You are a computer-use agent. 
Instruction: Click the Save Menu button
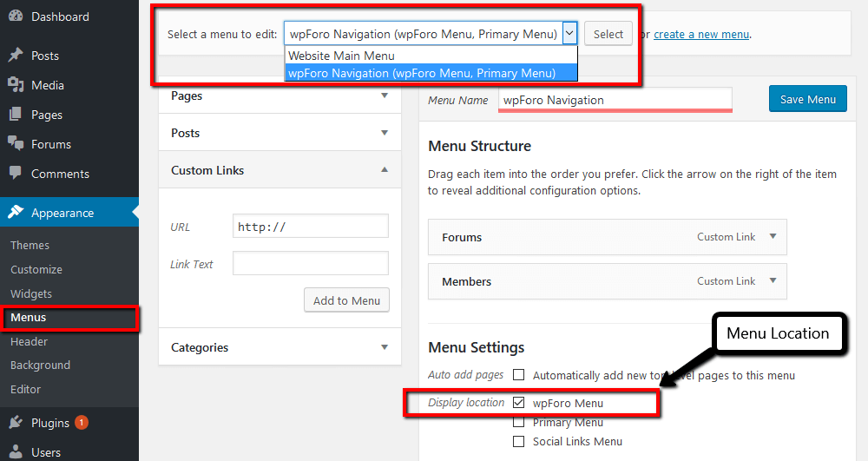coord(807,99)
